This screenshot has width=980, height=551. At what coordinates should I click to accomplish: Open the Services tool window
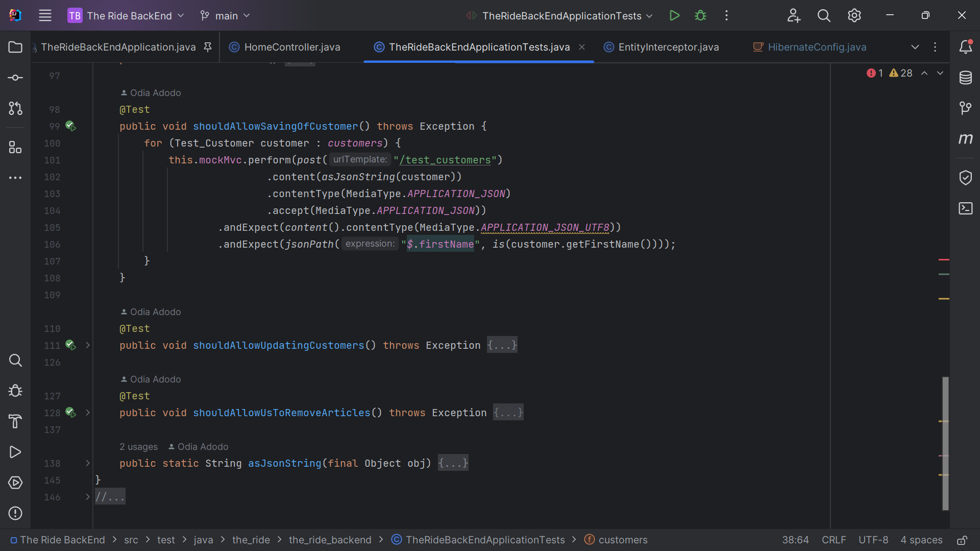[15, 483]
